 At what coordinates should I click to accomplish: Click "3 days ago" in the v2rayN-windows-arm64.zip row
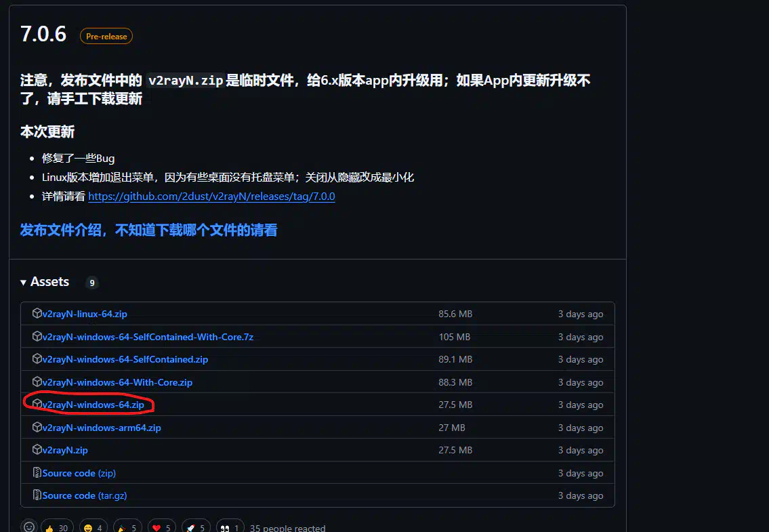(581, 428)
